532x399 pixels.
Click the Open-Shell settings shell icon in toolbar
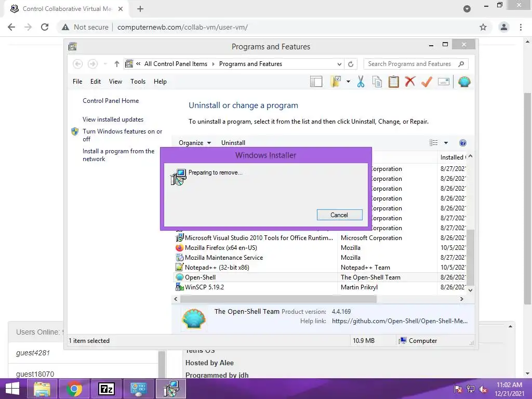click(x=464, y=82)
